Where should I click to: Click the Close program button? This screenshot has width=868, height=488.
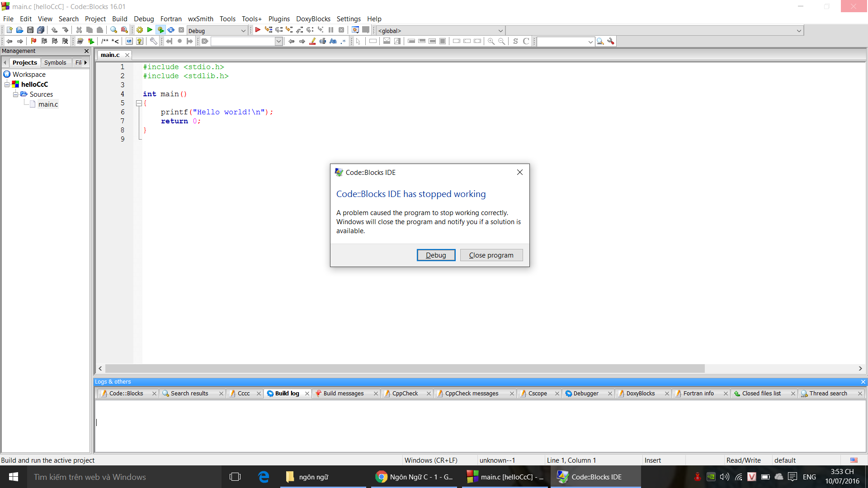[491, 255]
